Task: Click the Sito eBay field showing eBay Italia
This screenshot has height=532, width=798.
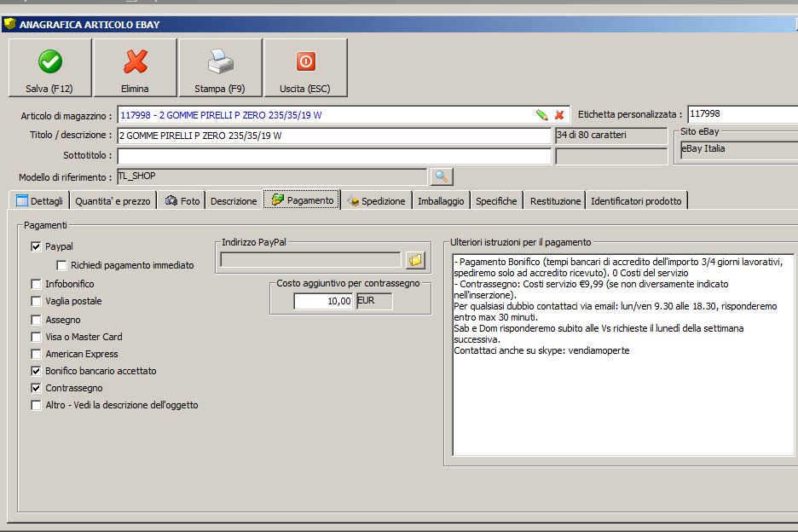Action: [739, 149]
